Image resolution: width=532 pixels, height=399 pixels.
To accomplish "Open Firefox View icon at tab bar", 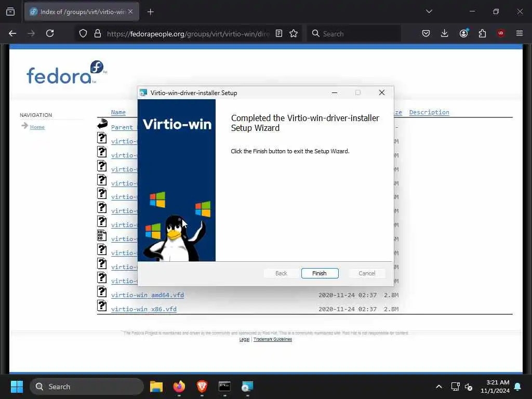I will click(x=10, y=12).
